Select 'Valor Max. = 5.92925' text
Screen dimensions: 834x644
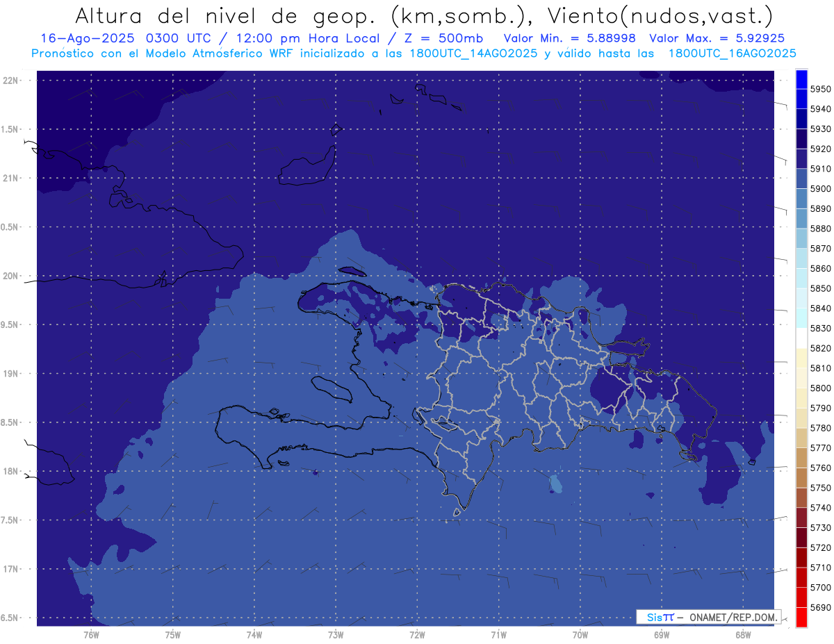click(x=717, y=39)
